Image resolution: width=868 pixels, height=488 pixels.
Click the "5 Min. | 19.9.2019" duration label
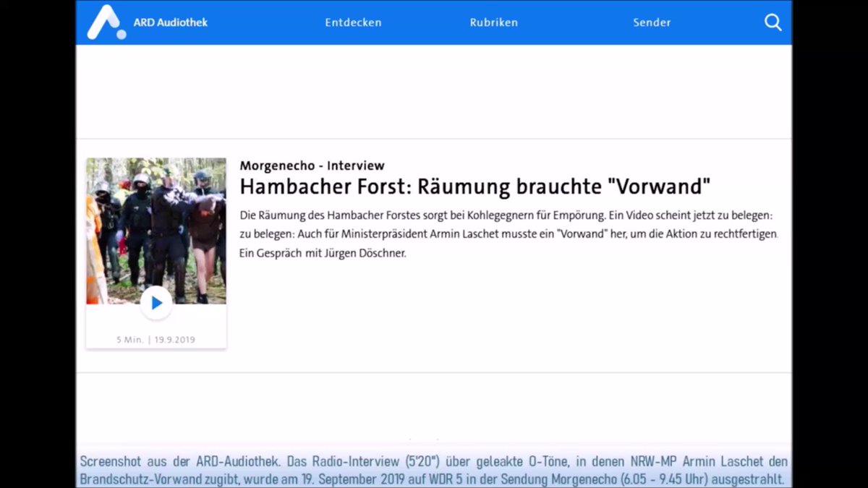pyautogui.click(x=156, y=340)
